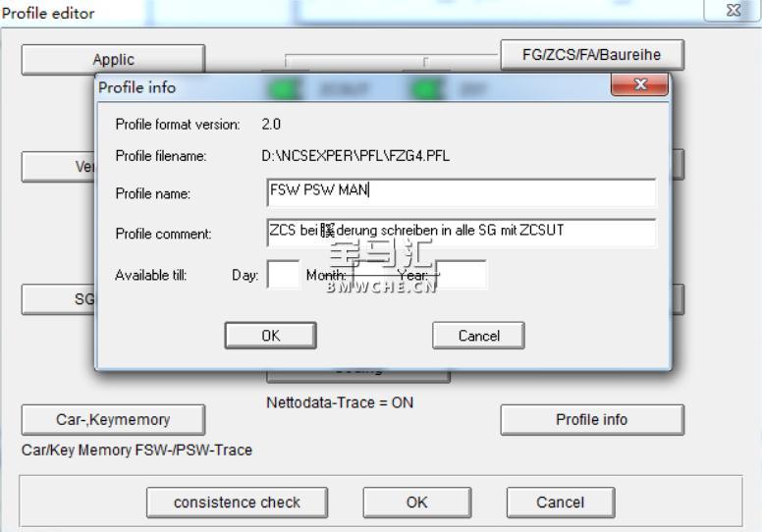Run the consistence check

coord(237,503)
